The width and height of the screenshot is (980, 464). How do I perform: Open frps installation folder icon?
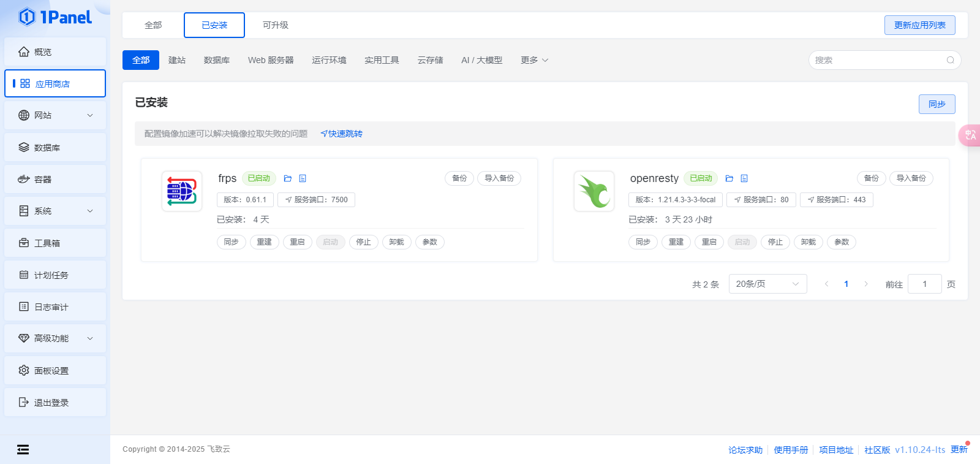287,178
